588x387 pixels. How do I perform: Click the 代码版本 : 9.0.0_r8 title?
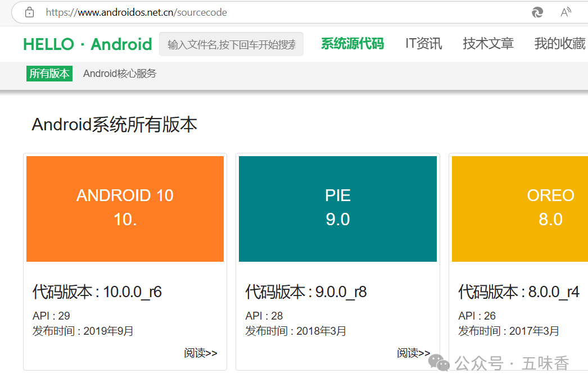click(x=306, y=292)
